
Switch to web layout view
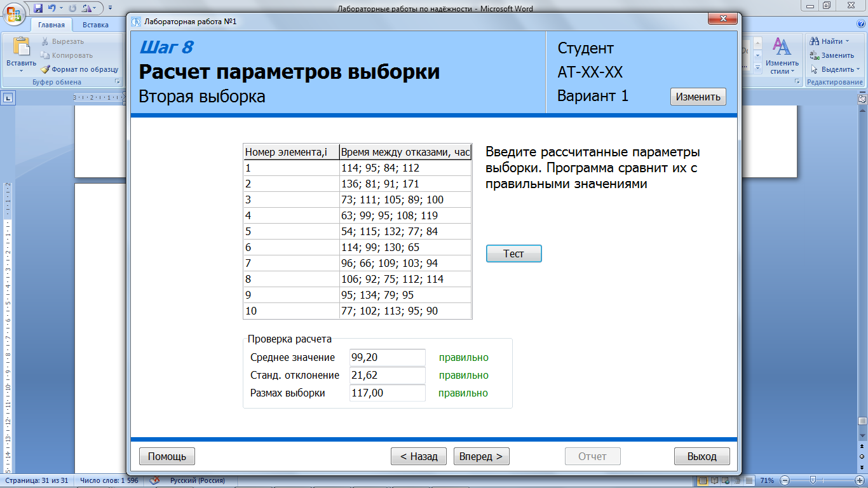tap(726, 480)
